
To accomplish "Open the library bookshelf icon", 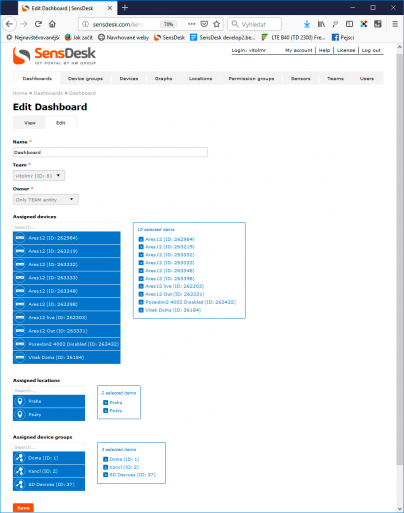I will (x=321, y=24).
